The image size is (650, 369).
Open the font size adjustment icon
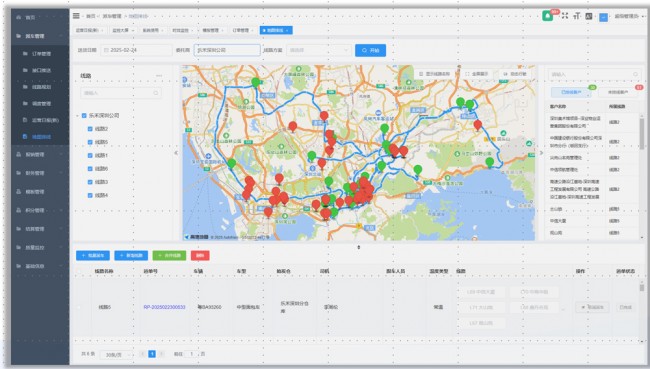point(577,16)
